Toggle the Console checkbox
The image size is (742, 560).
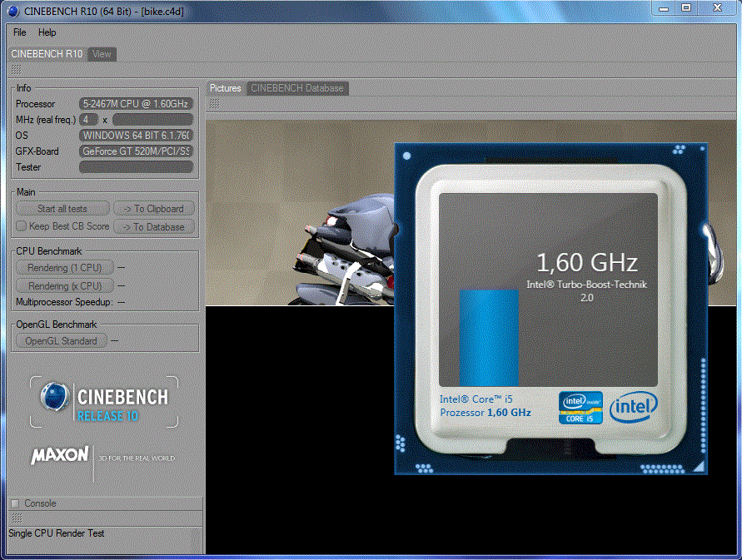click(15, 503)
